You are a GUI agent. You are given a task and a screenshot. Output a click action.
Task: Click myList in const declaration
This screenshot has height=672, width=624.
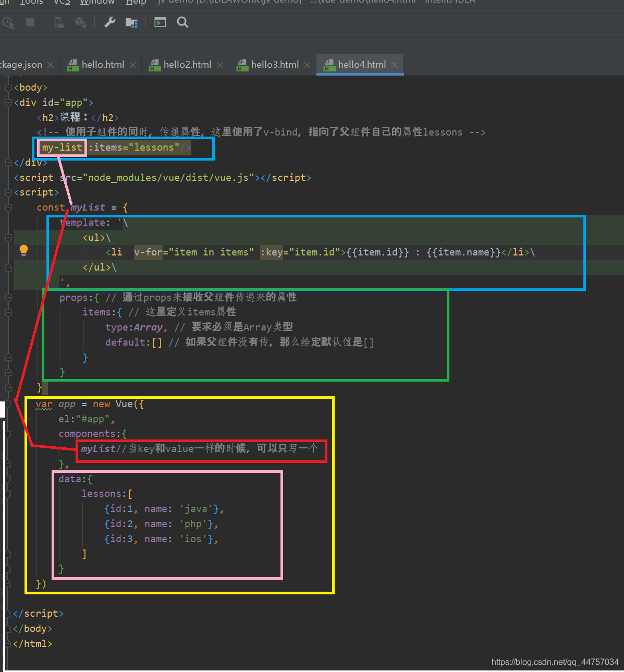pyautogui.click(x=88, y=207)
